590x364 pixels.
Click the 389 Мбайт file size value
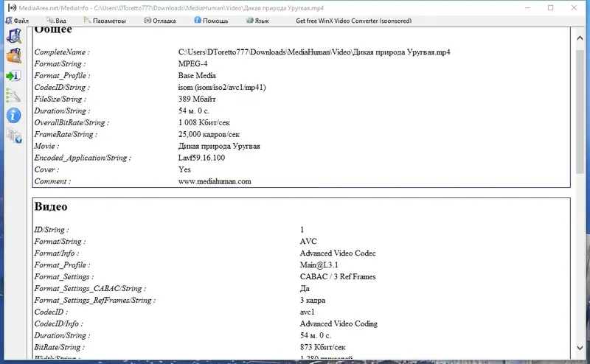(197, 99)
